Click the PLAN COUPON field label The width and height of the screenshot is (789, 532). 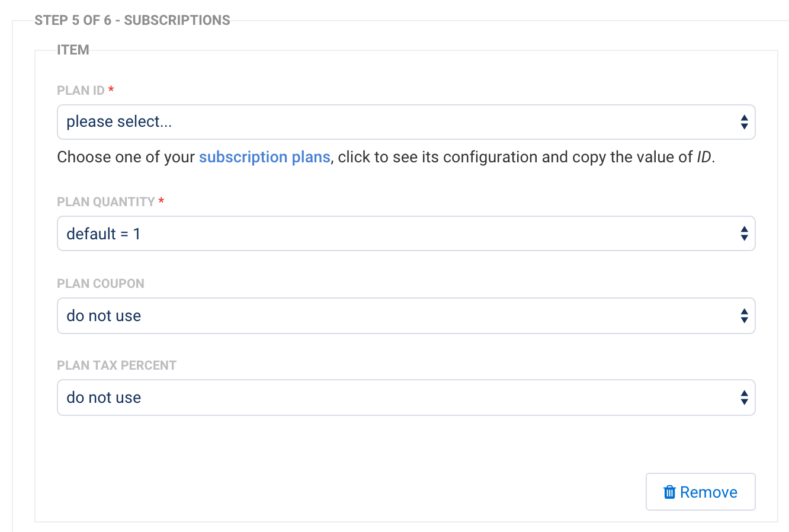pos(100,284)
